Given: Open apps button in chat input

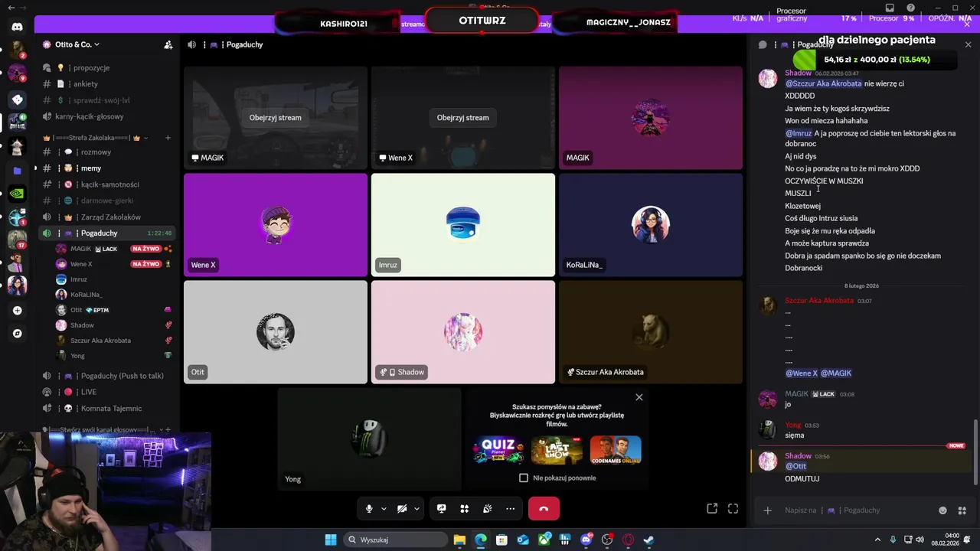Looking at the screenshot, I should pos(962,510).
